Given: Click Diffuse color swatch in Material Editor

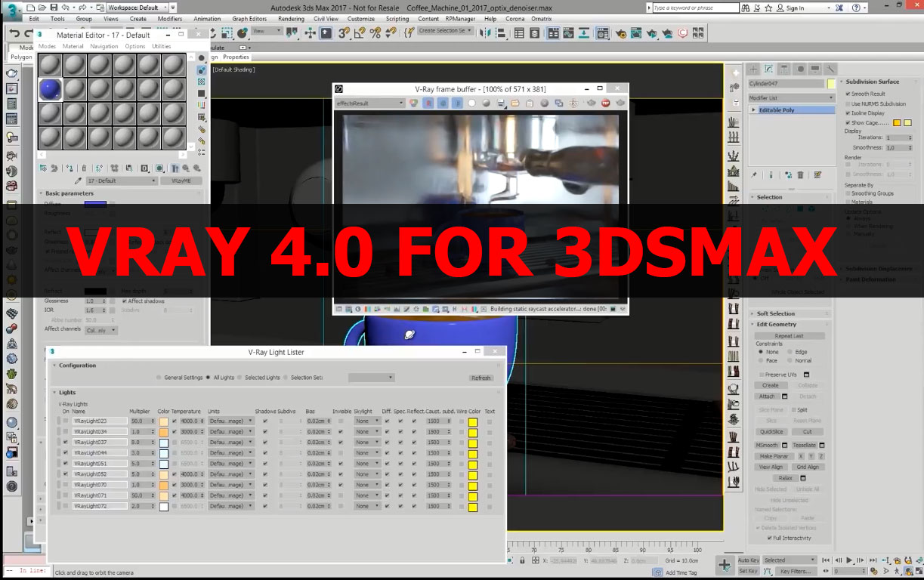Looking at the screenshot, I should point(95,204).
